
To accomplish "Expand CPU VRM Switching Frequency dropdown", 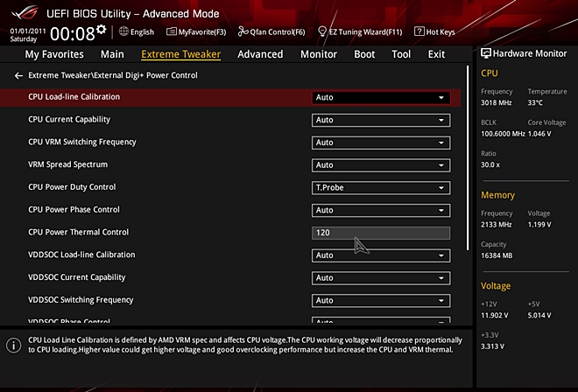I will click(381, 143).
